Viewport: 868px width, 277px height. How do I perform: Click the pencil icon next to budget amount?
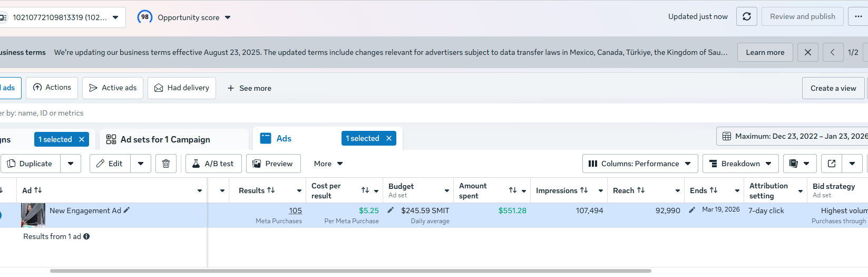pyautogui.click(x=391, y=210)
